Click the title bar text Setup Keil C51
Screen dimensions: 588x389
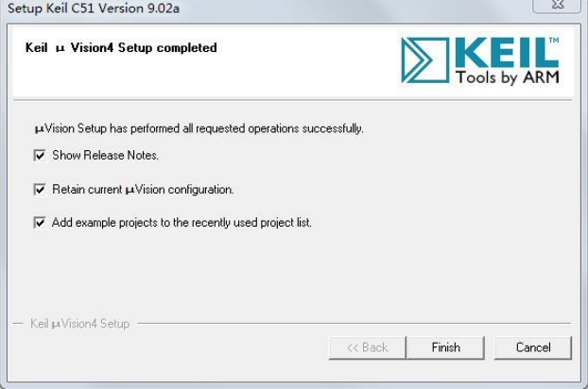click(93, 8)
